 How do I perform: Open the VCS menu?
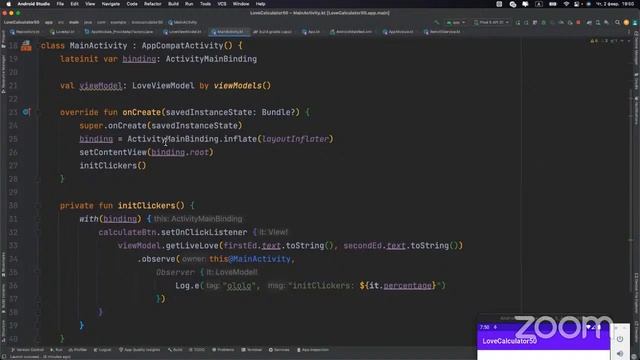coord(222,4)
